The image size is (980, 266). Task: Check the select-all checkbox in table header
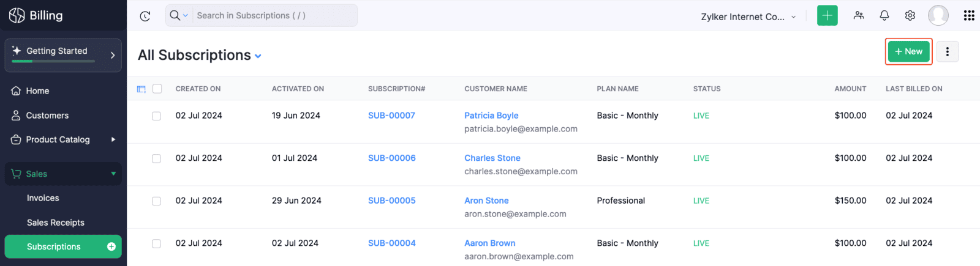(157, 89)
